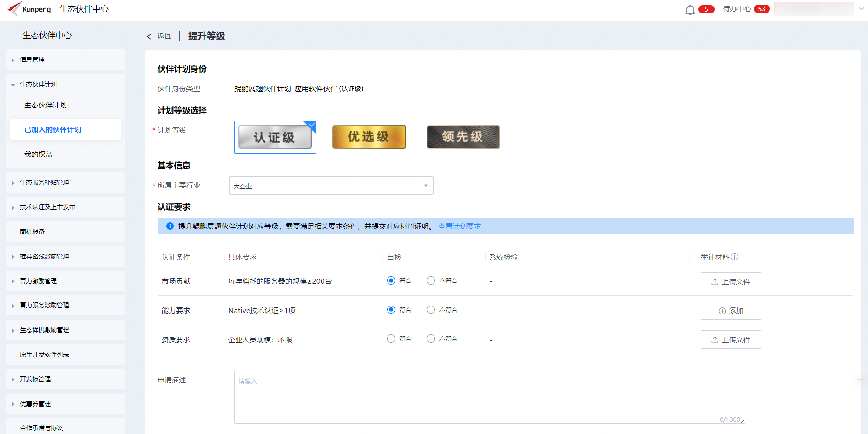Click the Kunpeng logo icon

14,8
